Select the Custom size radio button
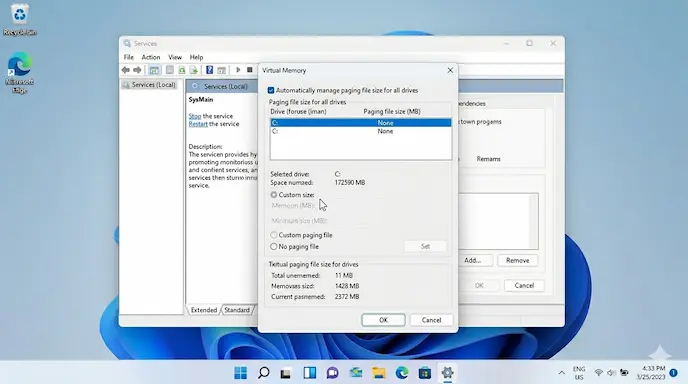 click(x=274, y=194)
